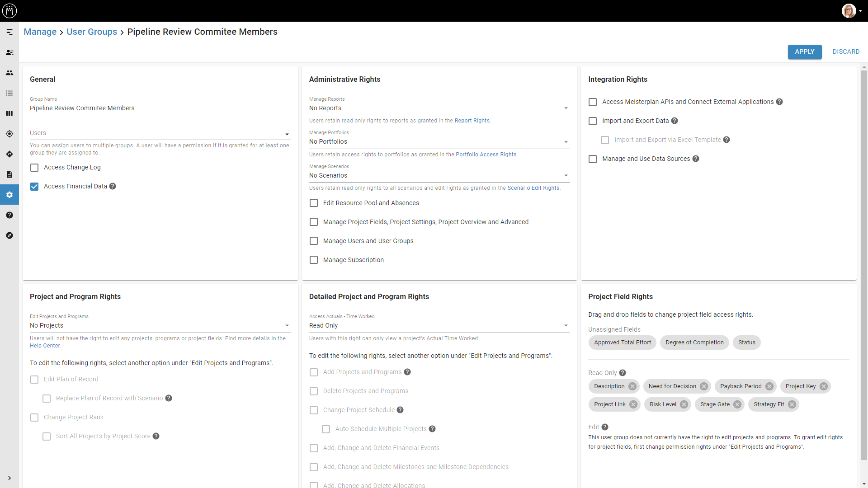Open the settings gear in sidebar
The height and width of the screenshot is (488, 868).
point(9,195)
